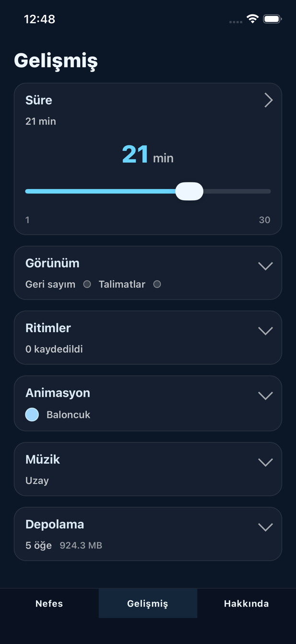This screenshot has height=644, width=296.
Task: Enable the Talimatlar toggle
Action: point(157,284)
